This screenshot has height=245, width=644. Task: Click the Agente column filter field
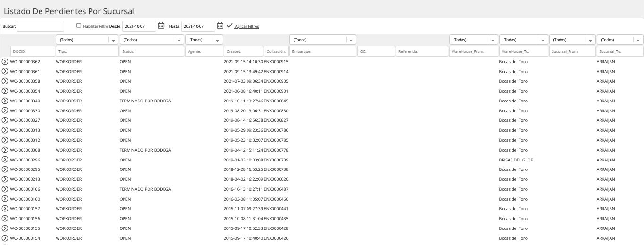pos(204,51)
